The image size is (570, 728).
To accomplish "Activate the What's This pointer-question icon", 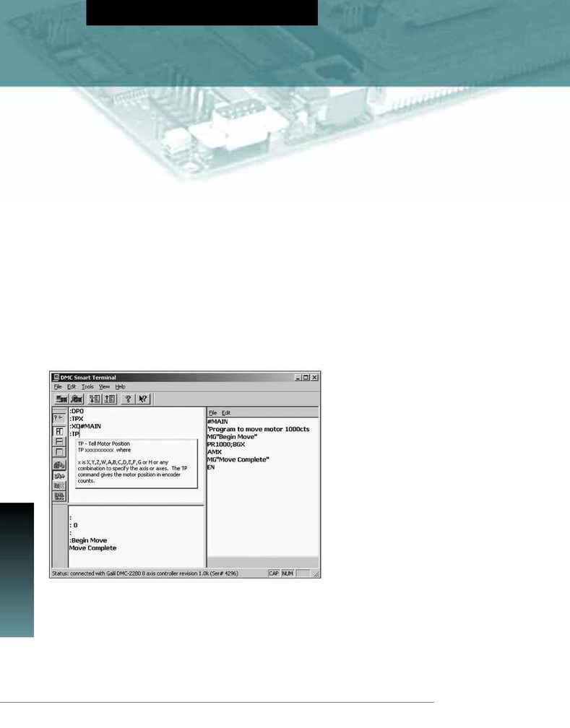I will coord(143,399).
